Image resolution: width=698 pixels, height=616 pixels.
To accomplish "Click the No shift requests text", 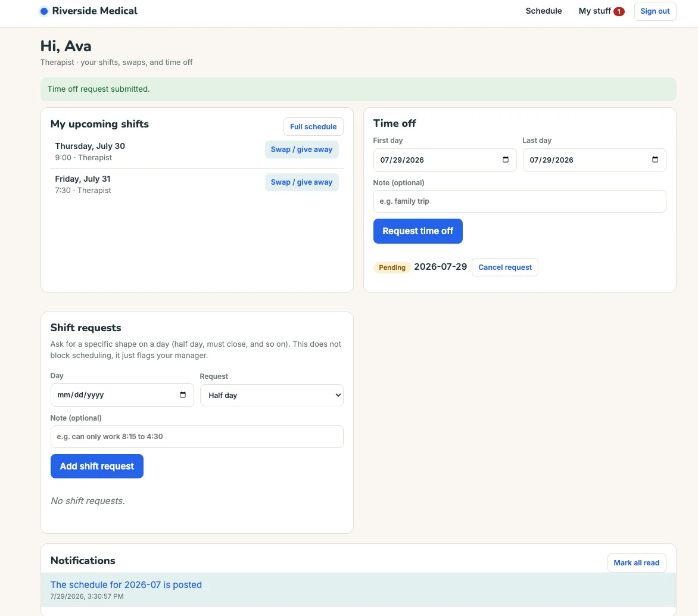I will click(x=88, y=500).
